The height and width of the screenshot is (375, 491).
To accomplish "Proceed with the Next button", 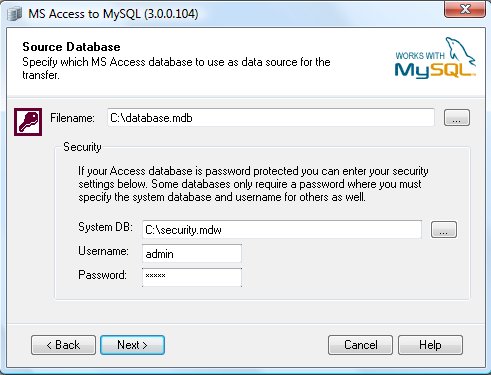I will tap(132, 345).
